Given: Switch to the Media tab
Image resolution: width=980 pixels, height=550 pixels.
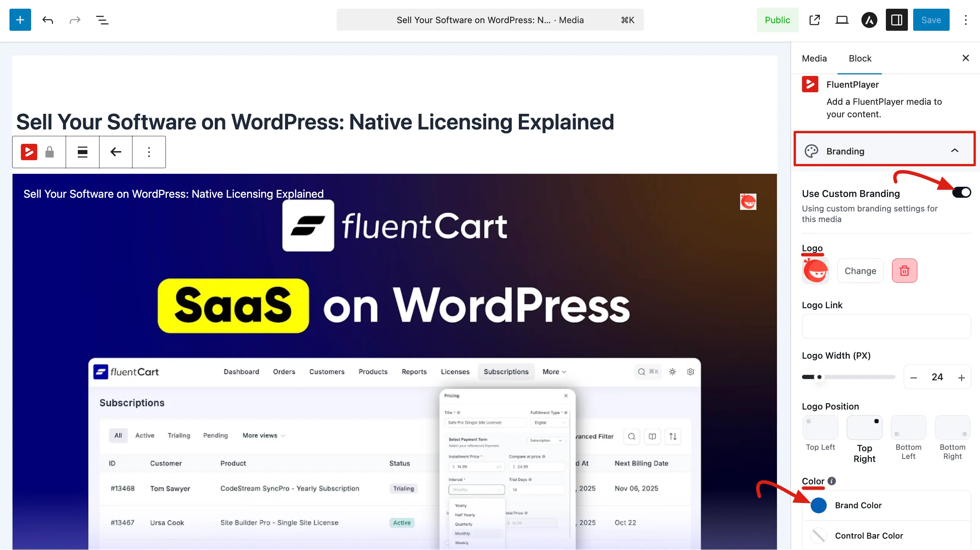Looking at the screenshot, I should coord(814,58).
